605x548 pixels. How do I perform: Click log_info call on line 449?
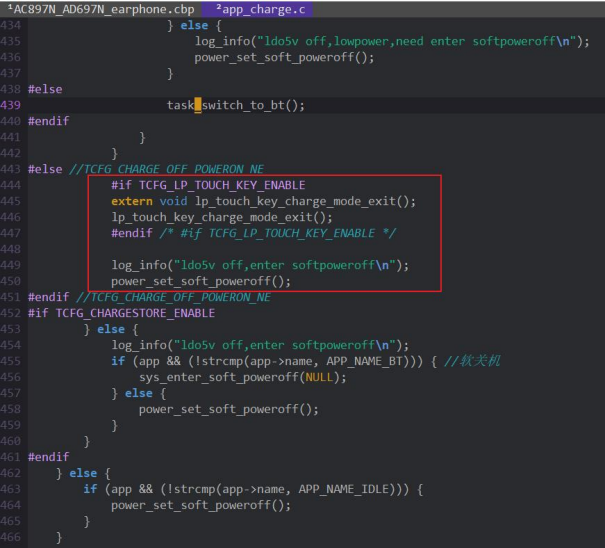[x=260, y=265]
